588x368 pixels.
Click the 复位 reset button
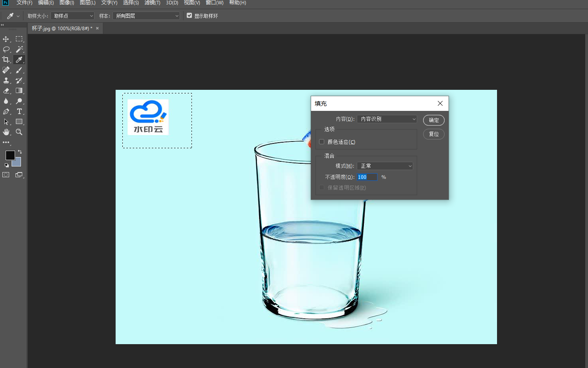pyautogui.click(x=433, y=134)
